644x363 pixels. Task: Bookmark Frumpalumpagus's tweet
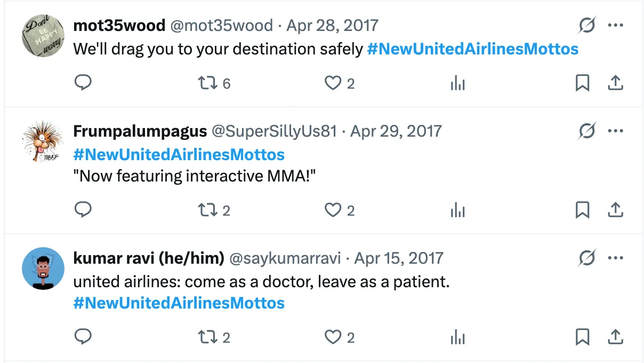[x=582, y=210]
